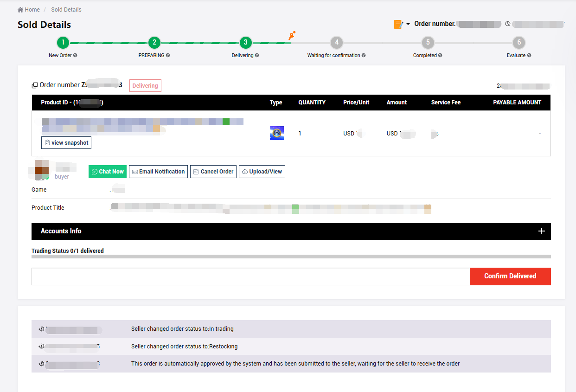The height and width of the screenshot is (392, 576).
Task: Click the delivery text input field
Action: [250, 276]
